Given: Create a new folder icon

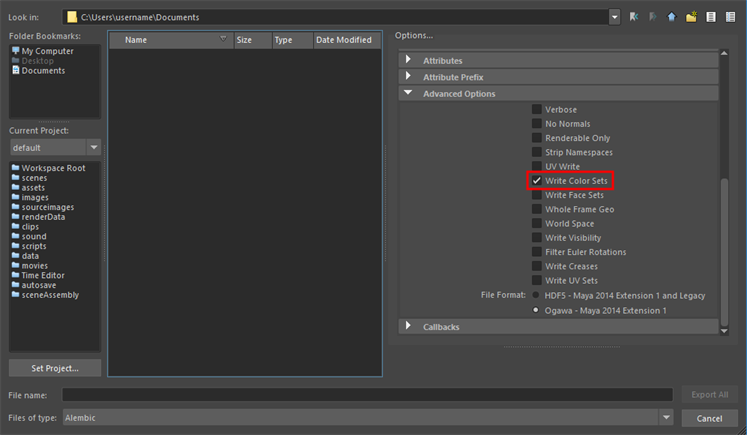Looking at the screenshot, I should [691, 17].
